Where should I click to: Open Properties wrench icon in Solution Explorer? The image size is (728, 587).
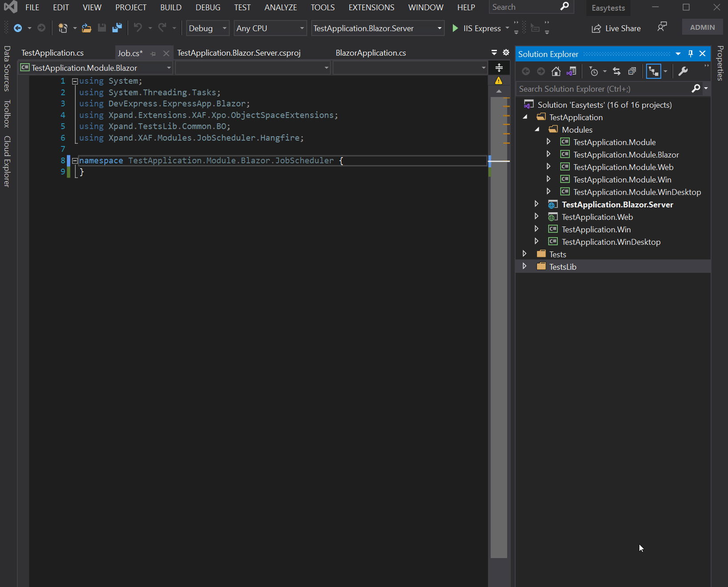pos(683,71)
